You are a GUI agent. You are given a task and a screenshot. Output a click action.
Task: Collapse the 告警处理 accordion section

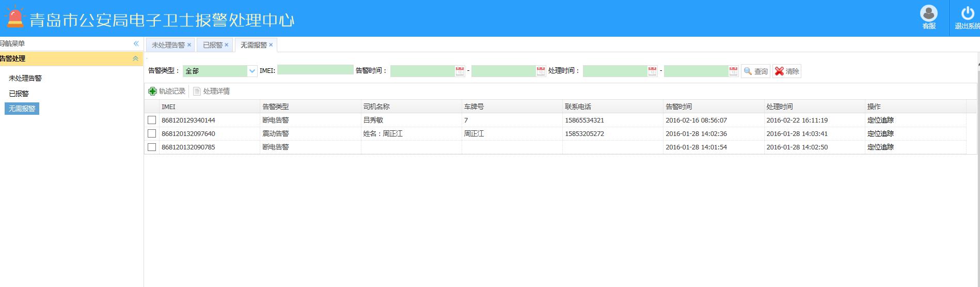135,58
